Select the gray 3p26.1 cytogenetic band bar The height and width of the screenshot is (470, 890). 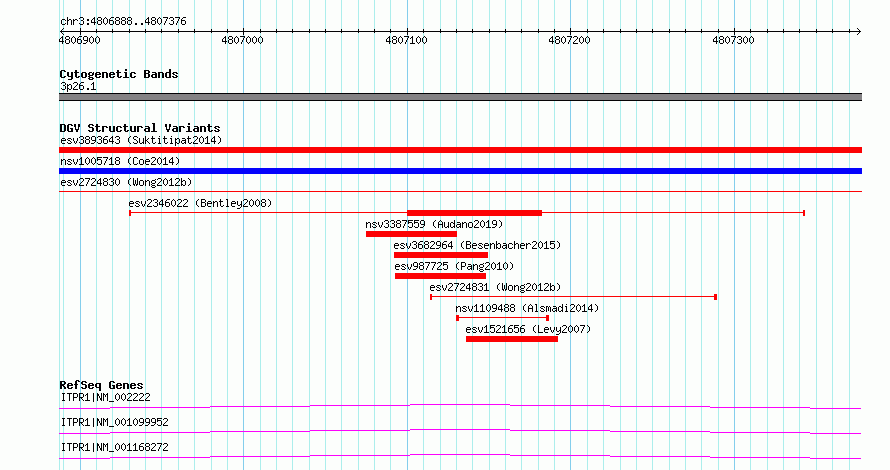pos(460,97)
